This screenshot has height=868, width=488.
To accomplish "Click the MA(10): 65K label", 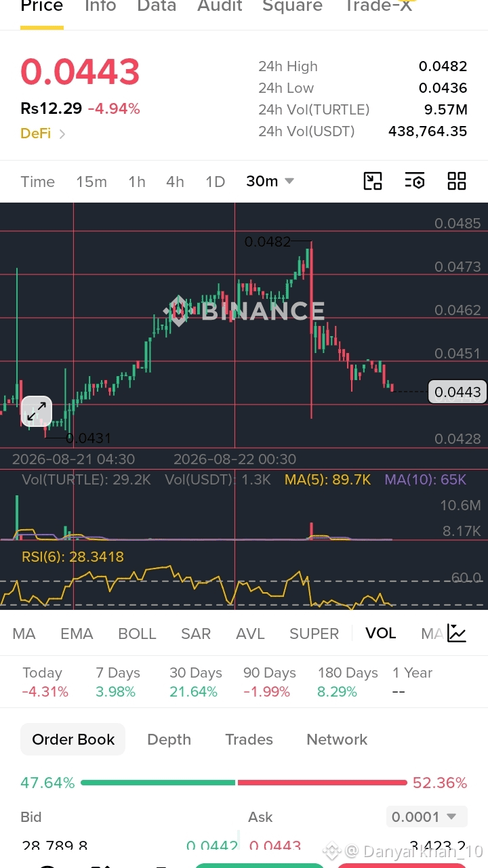I will click(x=425, y=480).
